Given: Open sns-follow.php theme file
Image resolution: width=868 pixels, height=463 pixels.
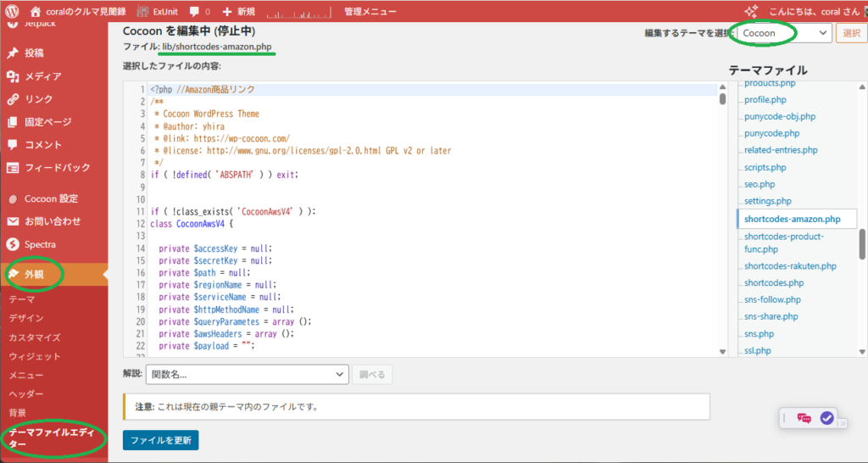Looking at the screenshot, I should coord(772,299).
